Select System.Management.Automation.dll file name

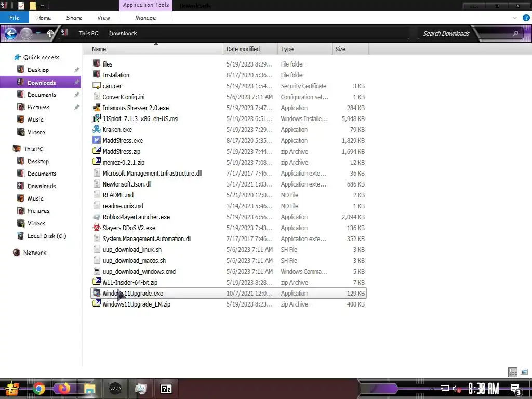tap(147, 238)
